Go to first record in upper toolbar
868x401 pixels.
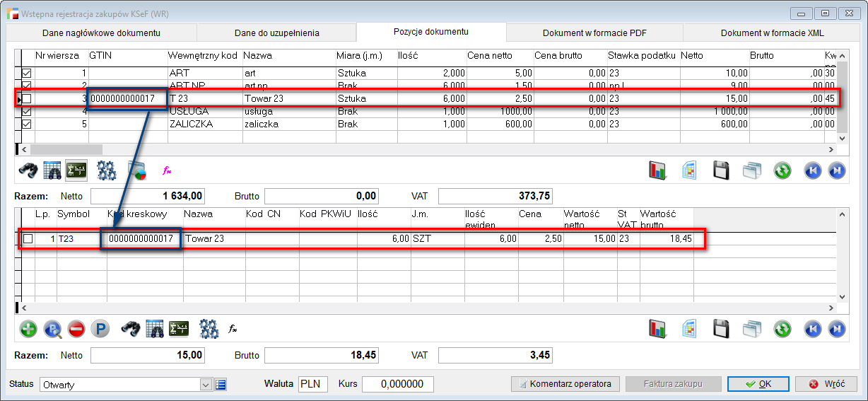(813, 170)
